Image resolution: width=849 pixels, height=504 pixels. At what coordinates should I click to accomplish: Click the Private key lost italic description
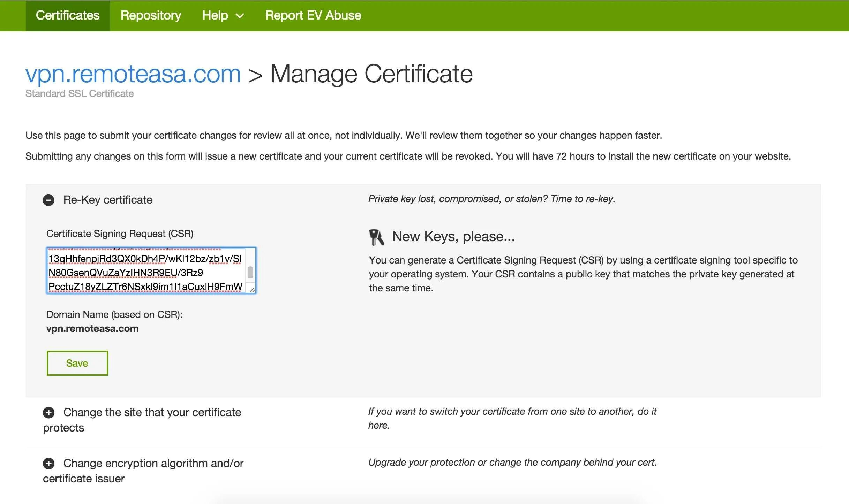coord(491,199)
